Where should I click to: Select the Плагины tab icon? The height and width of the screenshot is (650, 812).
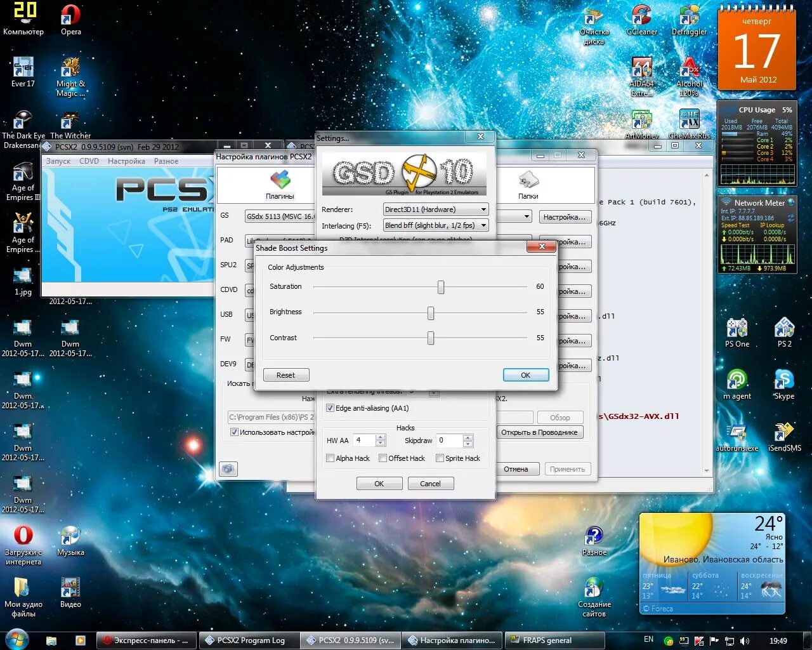(280, 184)
